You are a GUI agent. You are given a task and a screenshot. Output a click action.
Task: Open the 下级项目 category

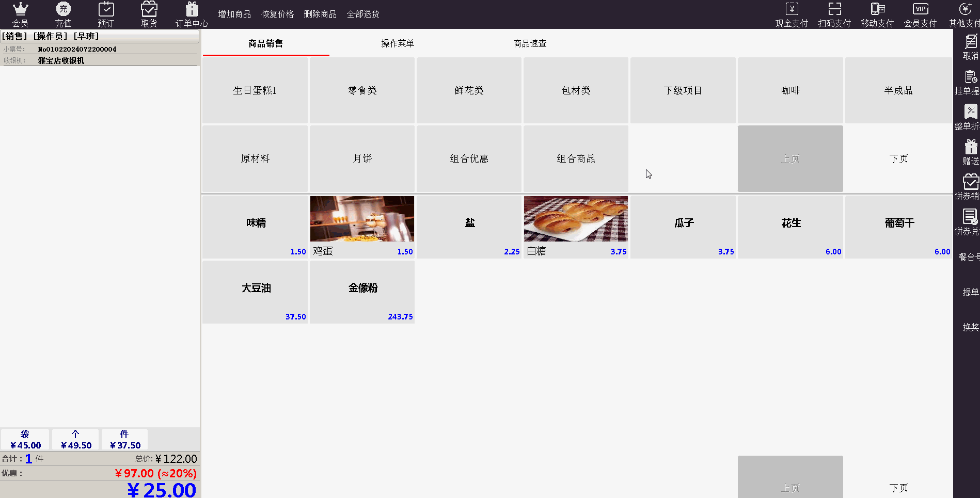point(683,90)
